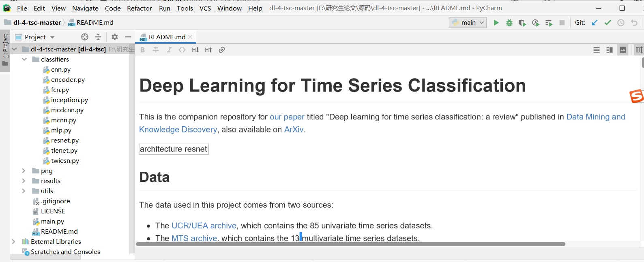Toggle strikethrough formatting
The height and width of the screenshot is (262, 644).
tap(156, 49)
